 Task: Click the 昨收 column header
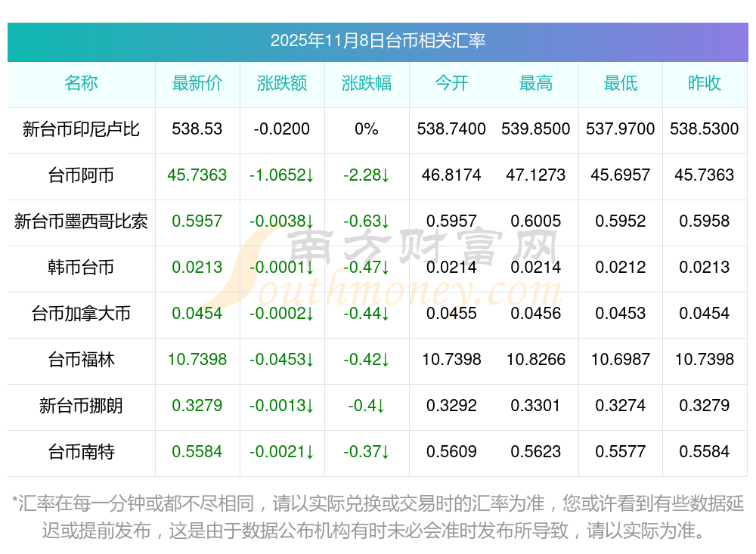(705, 83)
